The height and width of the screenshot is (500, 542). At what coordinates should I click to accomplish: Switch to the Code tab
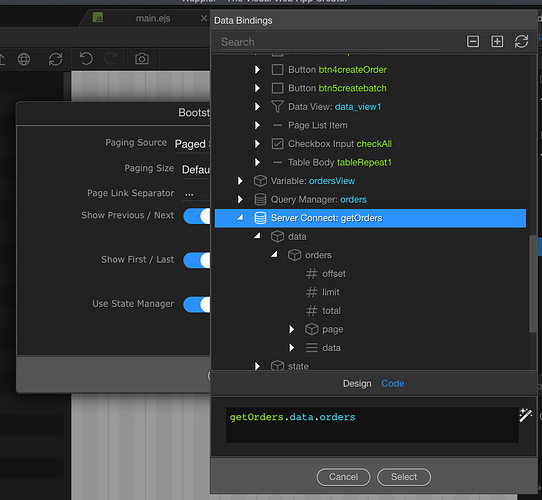click(393, 383)
